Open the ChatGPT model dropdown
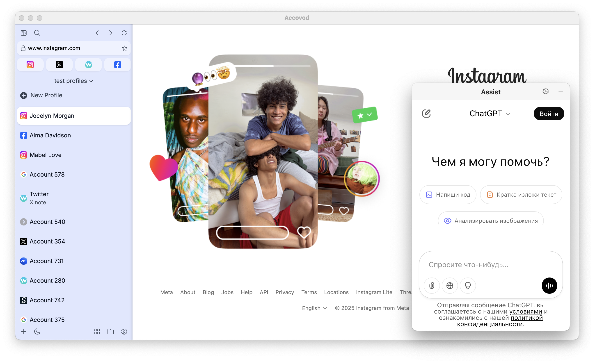This screenshot has width=595, height=364. pos(490,114)
